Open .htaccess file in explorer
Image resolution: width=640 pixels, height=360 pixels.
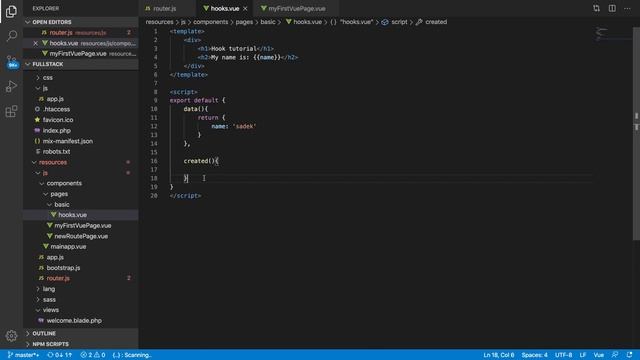click(56, 109)
